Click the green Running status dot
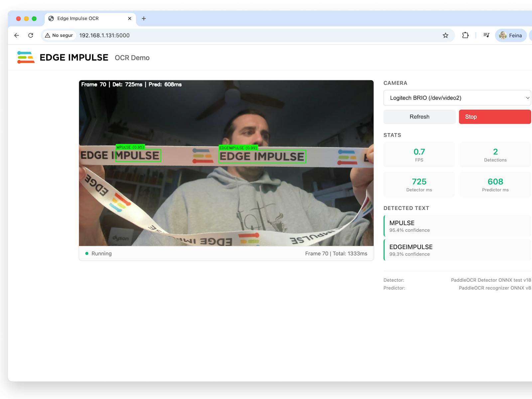532x399 pixels. point(86,253)
